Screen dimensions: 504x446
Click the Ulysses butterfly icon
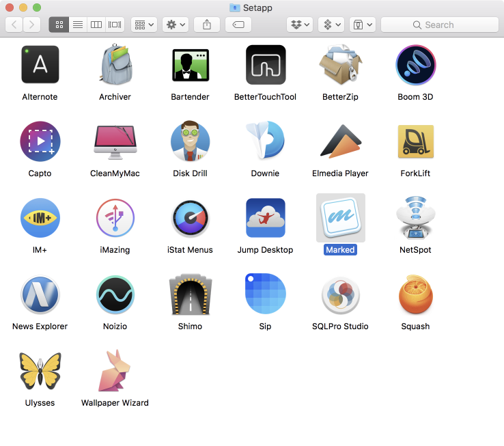pyautogui.click(x=40, y=371)
